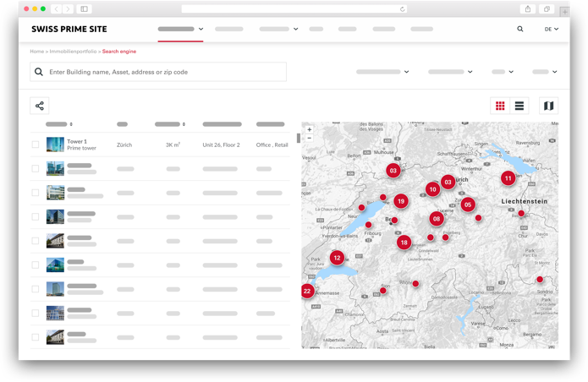The height and width of the screenshot is (382, 588).
Task: Click map cluster marker 11
Action: click(508, 178)
